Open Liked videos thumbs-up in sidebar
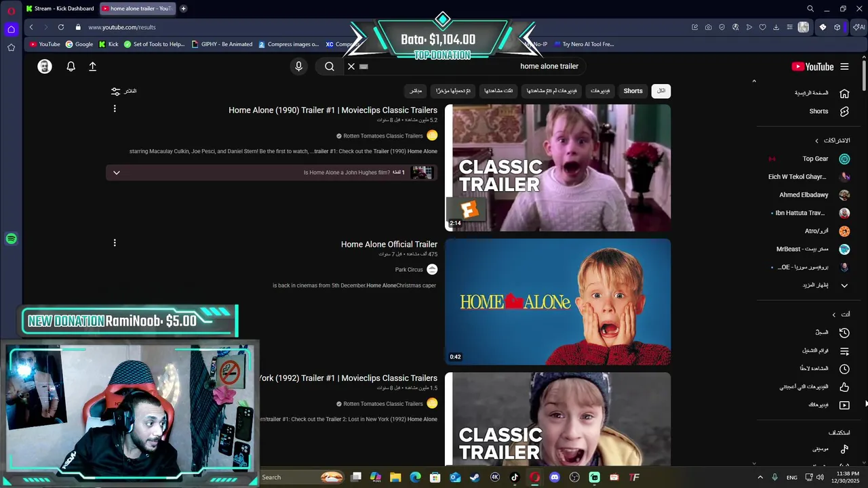 [844, 387]
